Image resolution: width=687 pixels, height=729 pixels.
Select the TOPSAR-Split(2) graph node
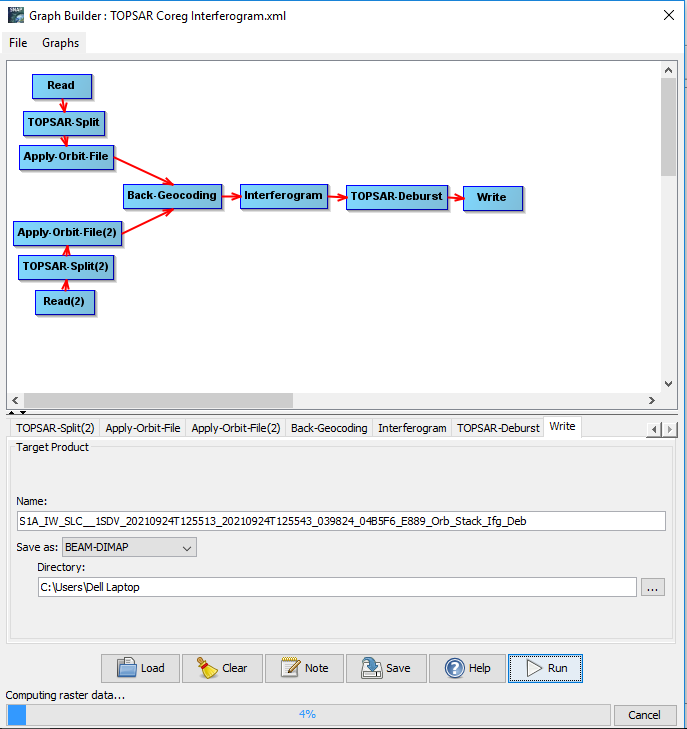tap(66, 267)
